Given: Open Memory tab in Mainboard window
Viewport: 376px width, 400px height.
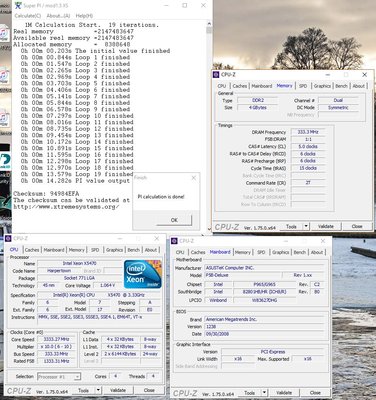Looking at the screenshot, I should [243, 252].
